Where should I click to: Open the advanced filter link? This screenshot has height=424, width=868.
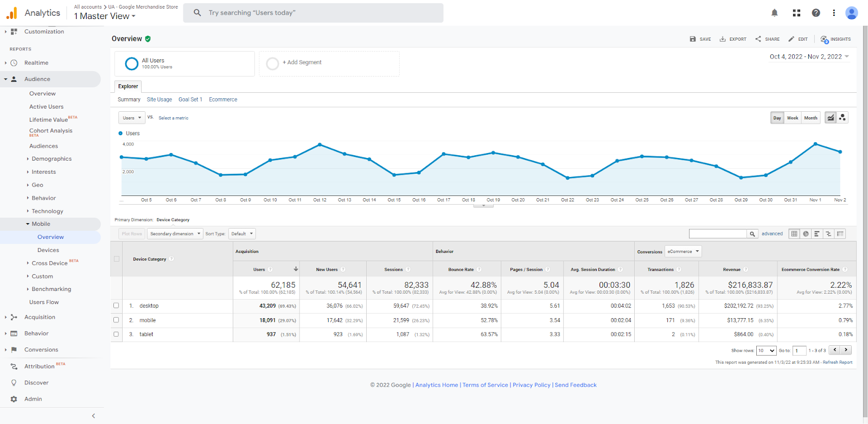coord(772,234)
